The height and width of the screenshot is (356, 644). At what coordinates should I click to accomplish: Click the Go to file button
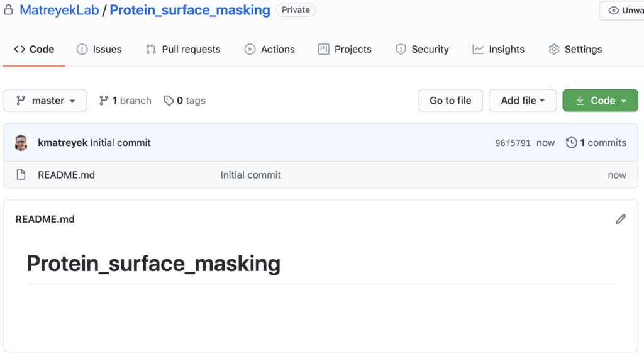coord(450,101)
